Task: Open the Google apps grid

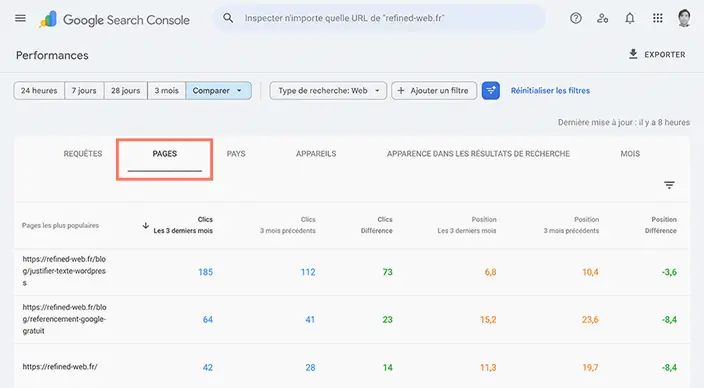Action: pos(657,18)
